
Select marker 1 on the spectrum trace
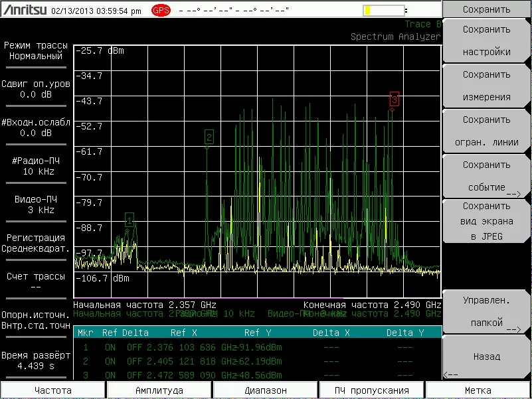[x=130, y=218]
